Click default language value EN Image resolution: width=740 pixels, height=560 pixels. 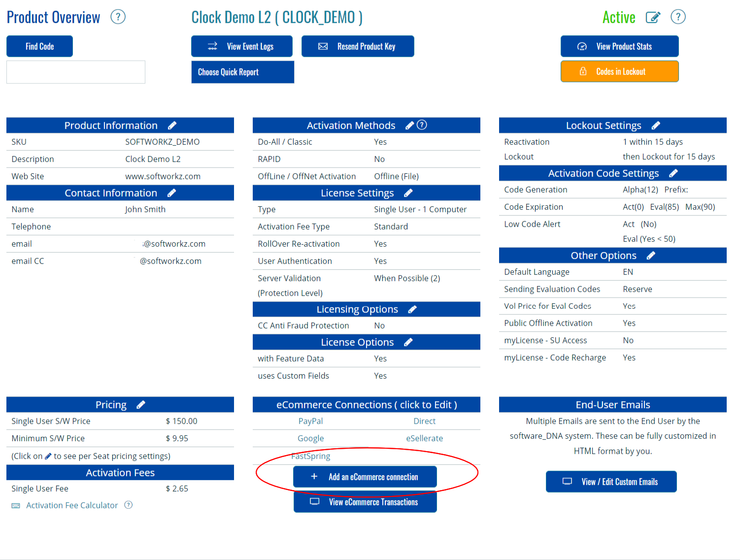point(628,272)
